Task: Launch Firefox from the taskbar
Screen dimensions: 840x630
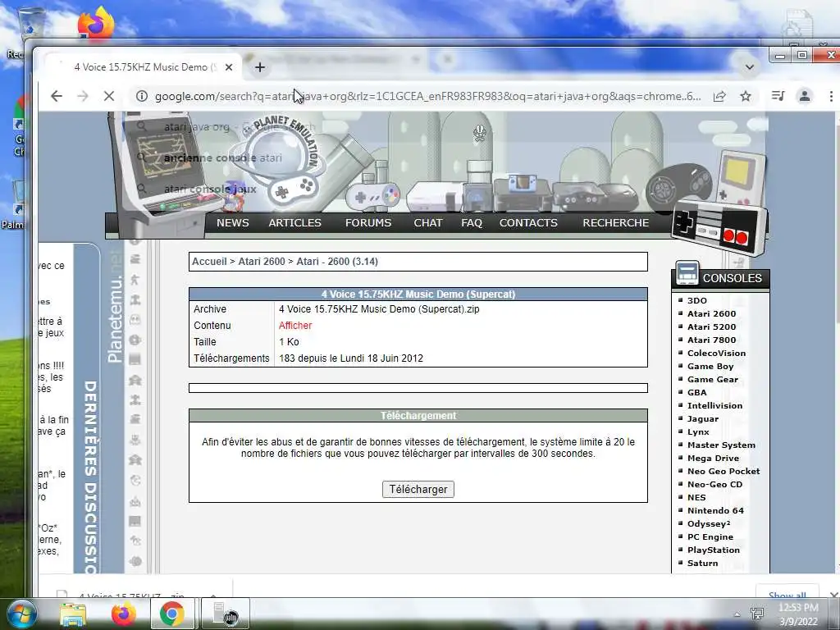Action: coord(124,614)
